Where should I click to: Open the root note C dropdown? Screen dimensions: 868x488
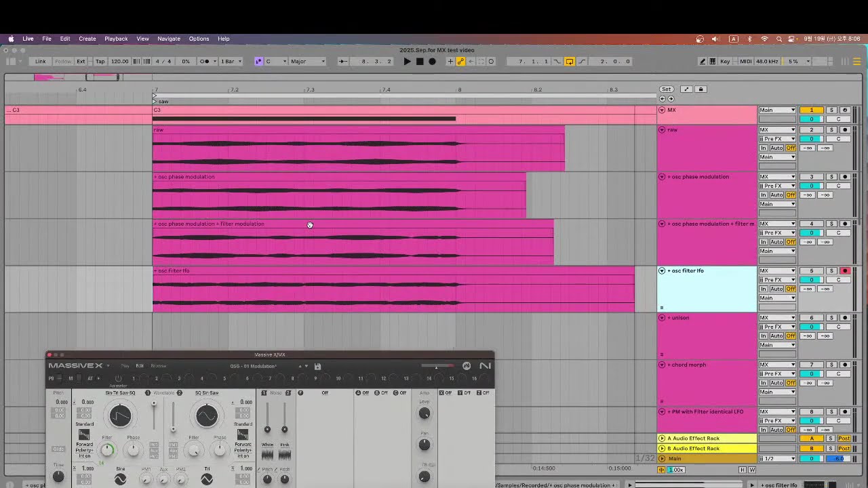coord(276,62)
